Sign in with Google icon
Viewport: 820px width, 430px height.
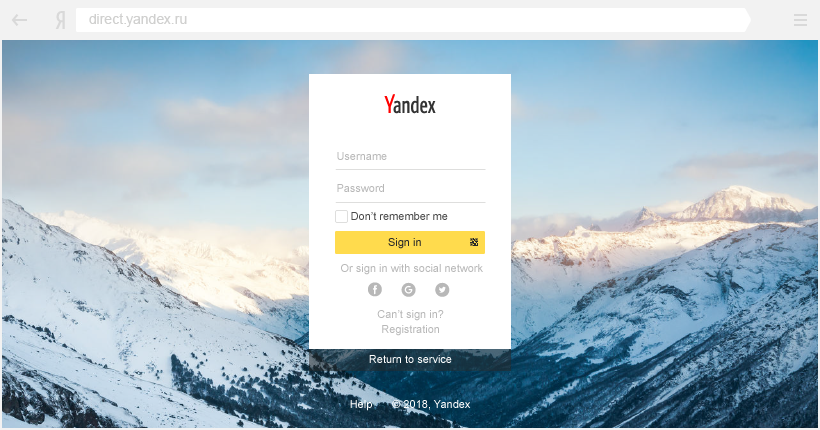click(408, 289)
